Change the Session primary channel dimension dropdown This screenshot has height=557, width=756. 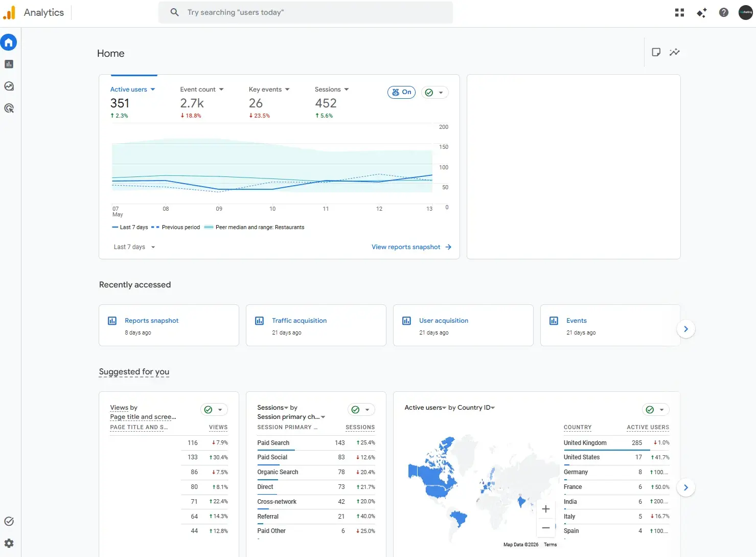[x=291, y=417]
